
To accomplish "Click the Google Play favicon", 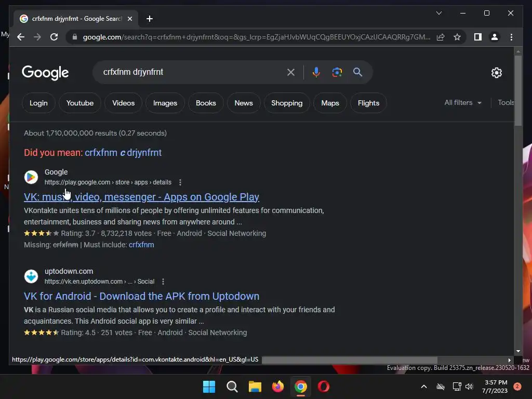I will [31, 177].
